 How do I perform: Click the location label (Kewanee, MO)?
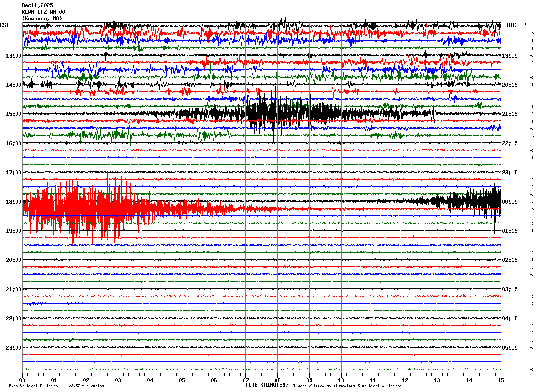42,19
